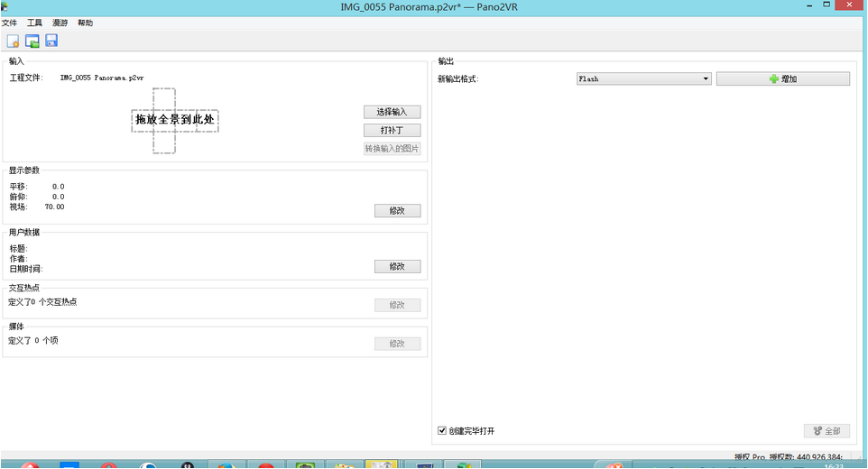
Task: Click 修改 in the 交互热点 section
Action: click(x=397, y=305)
